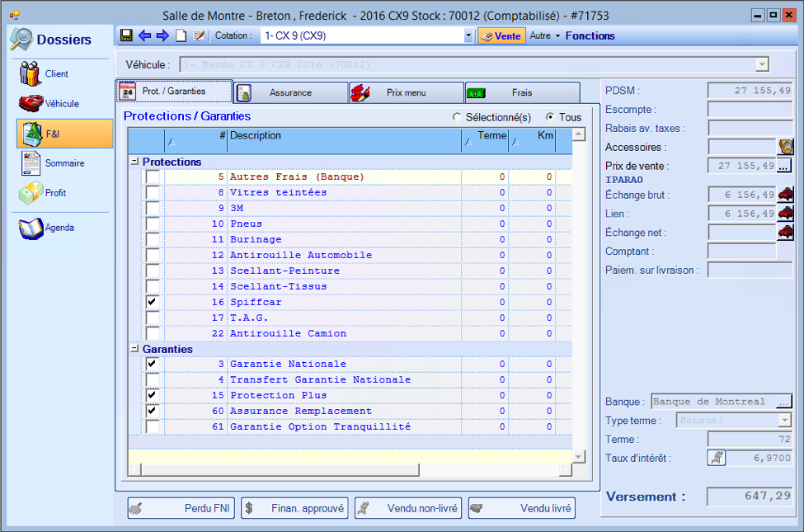Click the Accessoires icon button
804x532 pixels.
pos(786,148)
